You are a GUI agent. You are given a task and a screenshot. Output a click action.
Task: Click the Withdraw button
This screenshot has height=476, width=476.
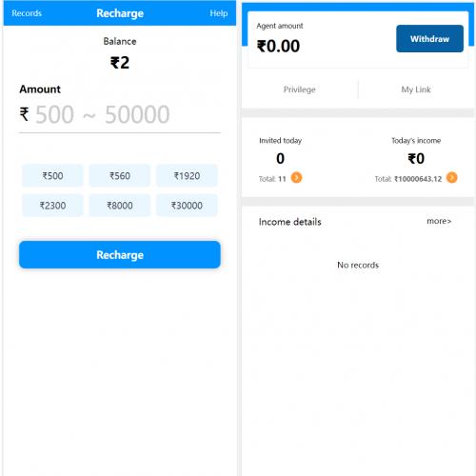[429, 39]
